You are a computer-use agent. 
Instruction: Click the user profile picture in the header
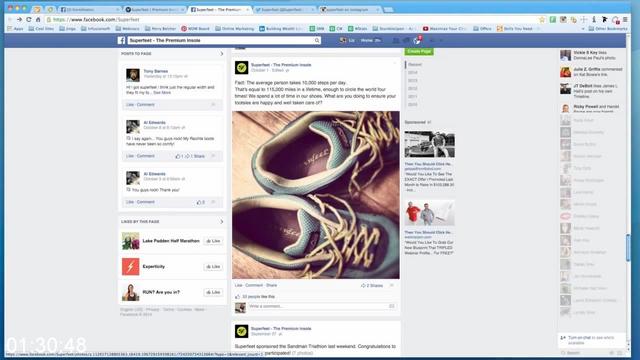[342, 40]
